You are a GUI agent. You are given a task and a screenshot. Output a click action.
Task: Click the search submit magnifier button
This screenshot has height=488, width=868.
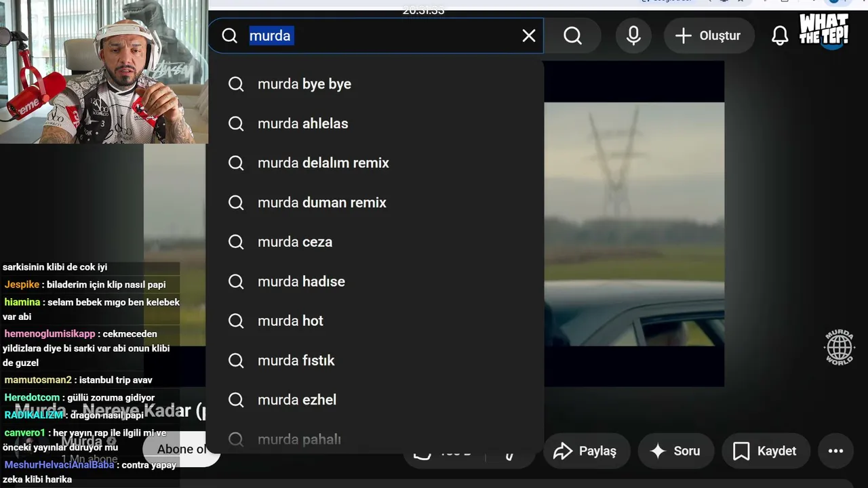click(573, 36)
